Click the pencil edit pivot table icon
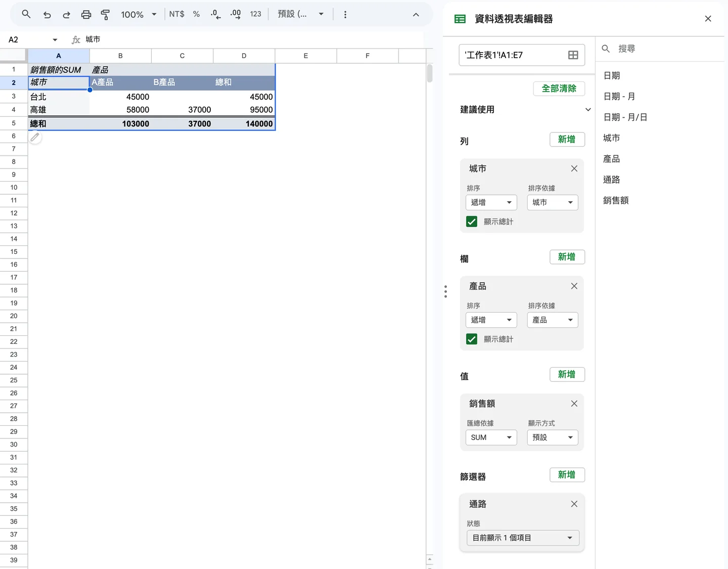 (x=35, y=137)
